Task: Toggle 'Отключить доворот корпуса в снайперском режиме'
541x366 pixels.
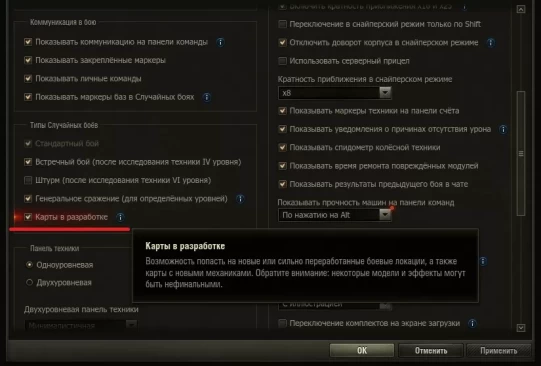Action: coord(282,42)
